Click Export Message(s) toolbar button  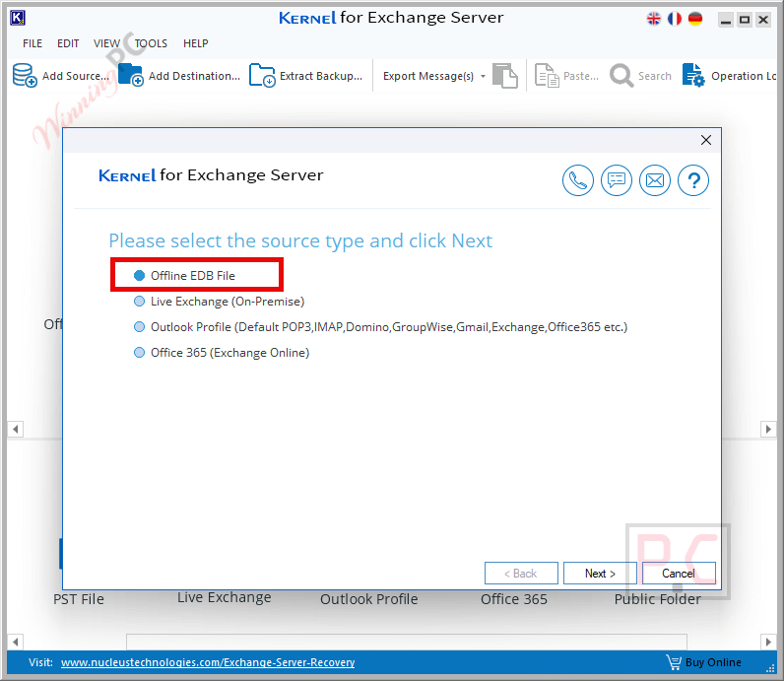tap(428, 76)
